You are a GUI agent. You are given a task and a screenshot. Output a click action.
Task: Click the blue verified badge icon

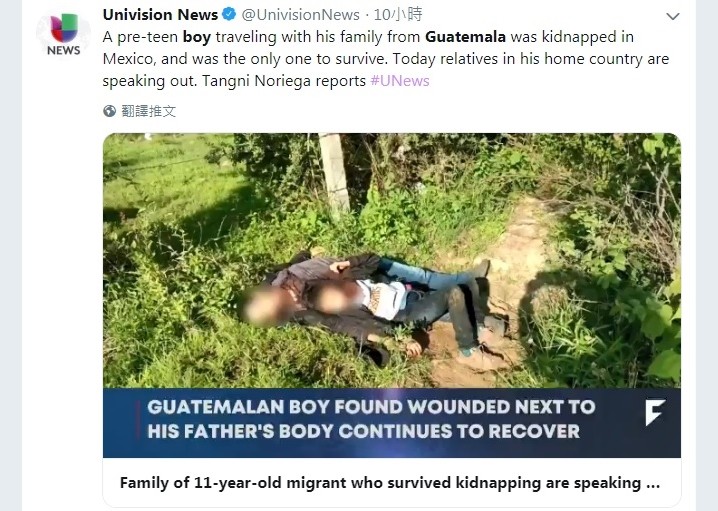coord(229,15)
